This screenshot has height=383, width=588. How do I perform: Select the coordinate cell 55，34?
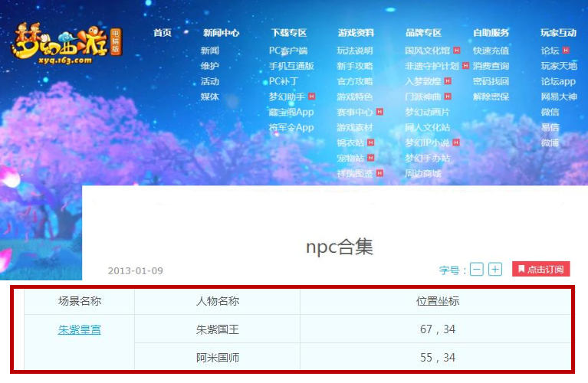click(437, 357)
